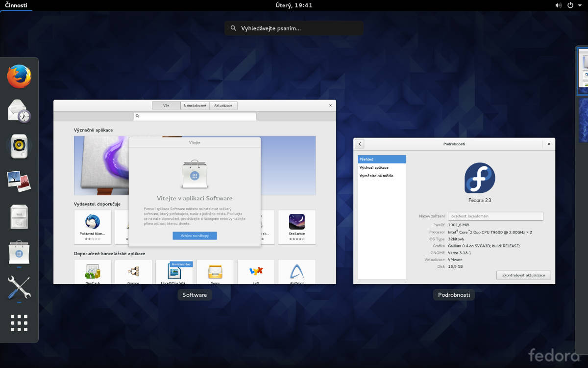The width and height of the screenshot is (588, 368).
Task: Click the Název zařízení localhost.localdomain field
Action: [495, 216]
